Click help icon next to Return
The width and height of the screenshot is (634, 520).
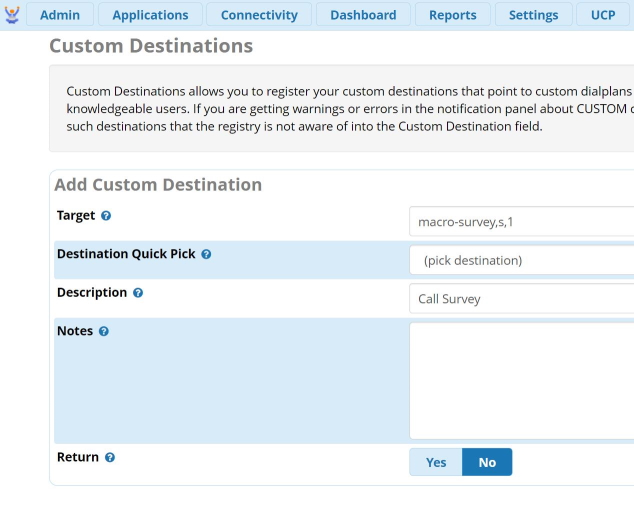click(x=110, y=458)
